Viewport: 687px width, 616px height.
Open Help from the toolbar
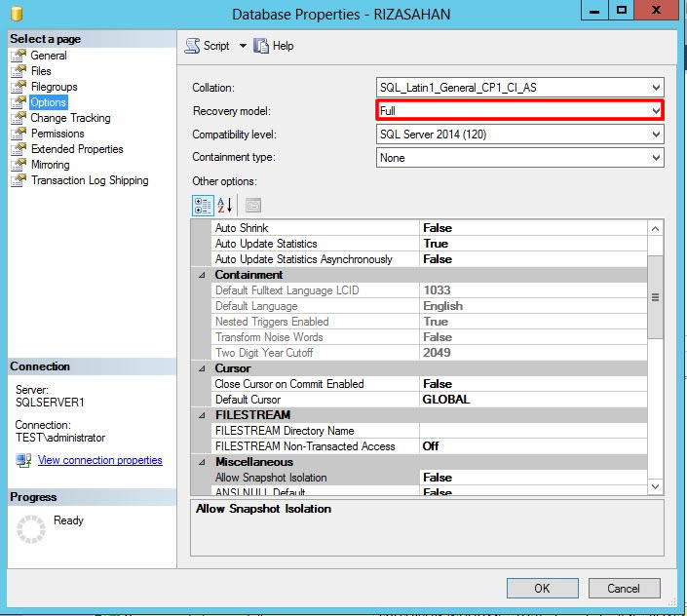click(261, 46)
